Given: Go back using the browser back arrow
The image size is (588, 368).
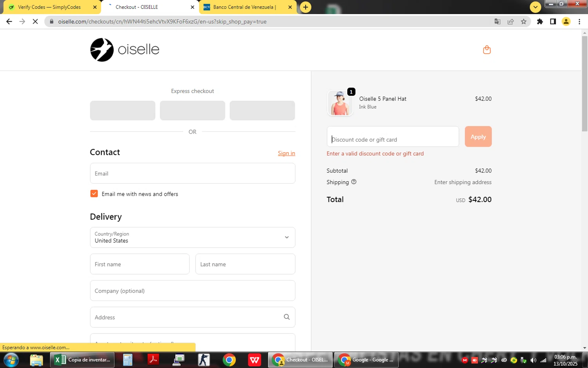Looking at the screenshot, I should (x=9, y=22).
